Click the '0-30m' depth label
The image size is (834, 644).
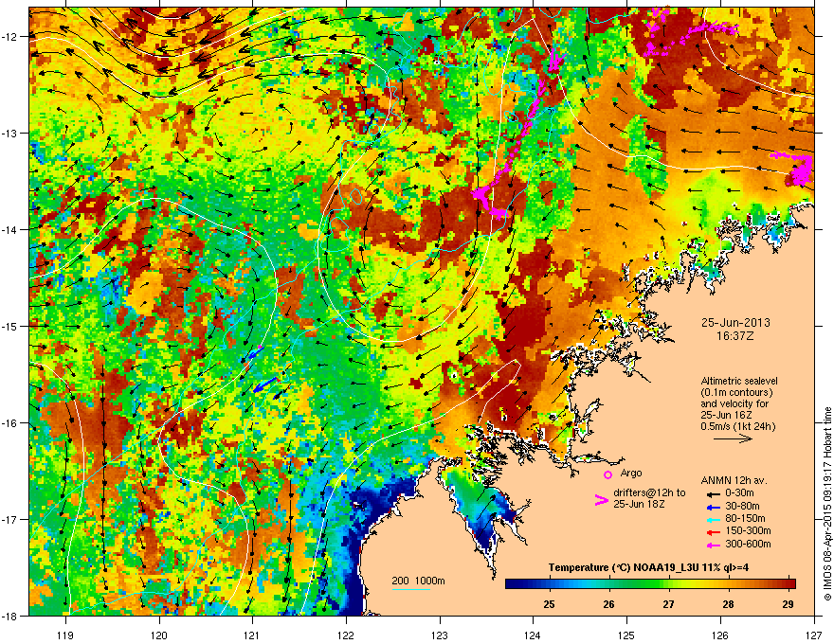tap(739, 493)
